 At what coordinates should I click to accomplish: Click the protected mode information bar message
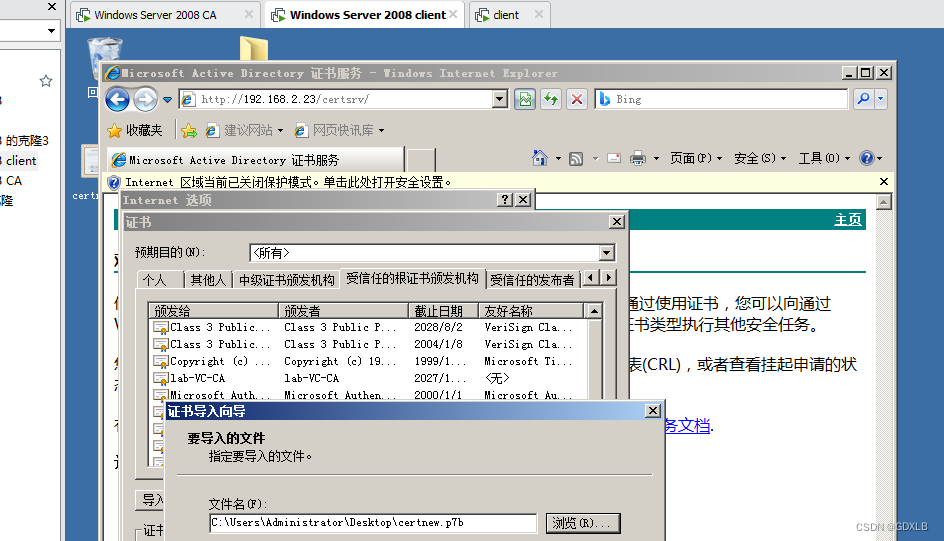[288, 182]
